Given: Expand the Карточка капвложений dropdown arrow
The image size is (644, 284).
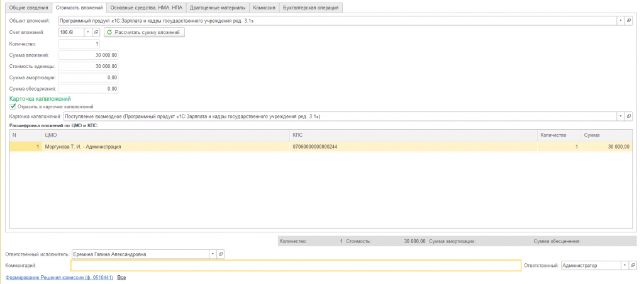Looking at the screenshot, I should click(x=621, y=116).
